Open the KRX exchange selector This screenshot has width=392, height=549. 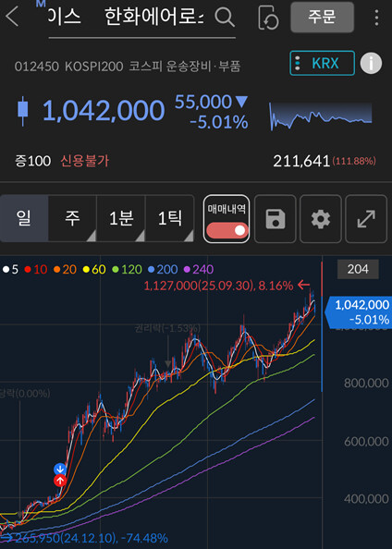323,64
